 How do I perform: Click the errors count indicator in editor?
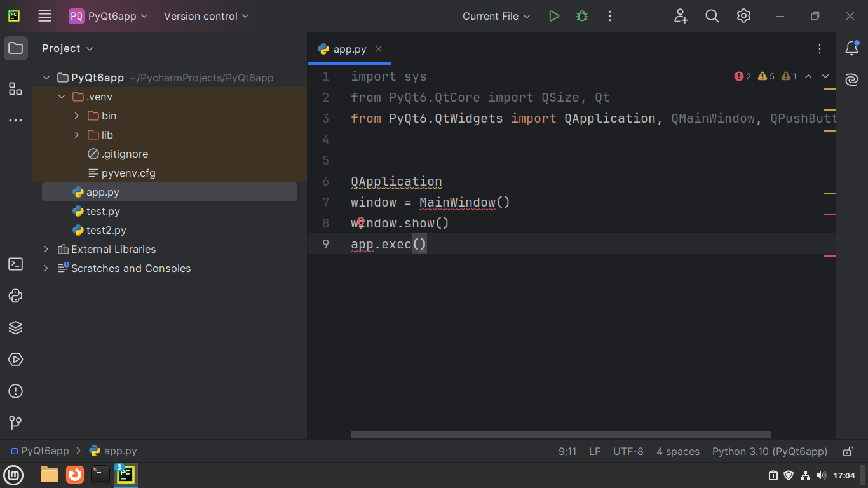tap(742, 76)
